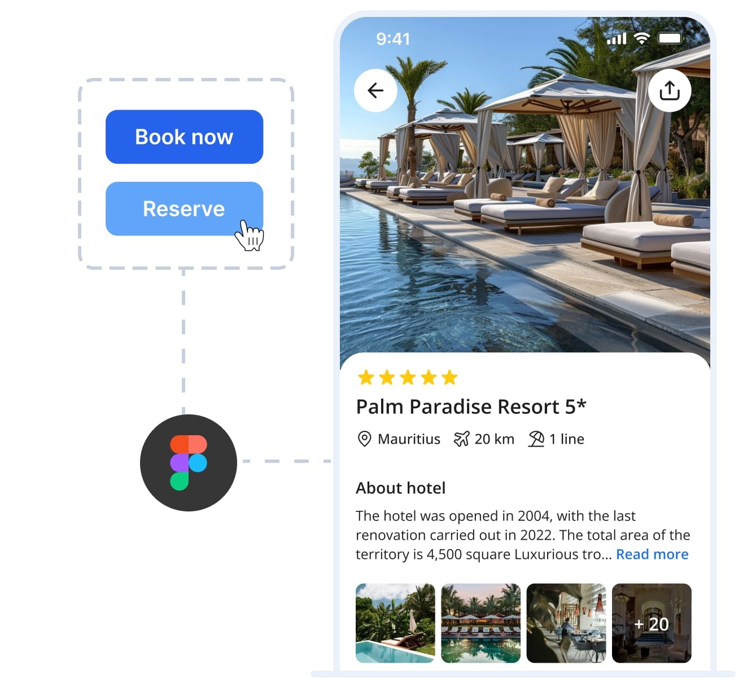743x700 pixels.
Task: Open the Read more link
Action: click(652, 554)
